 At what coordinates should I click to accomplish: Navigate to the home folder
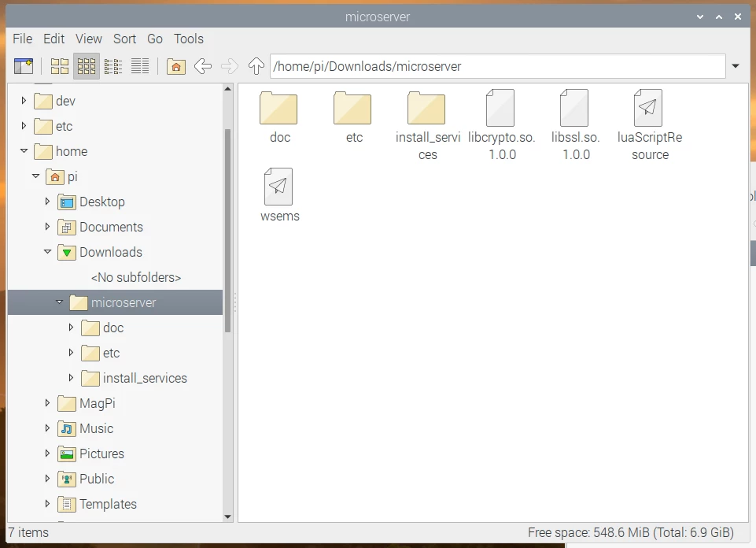point(175,66)
